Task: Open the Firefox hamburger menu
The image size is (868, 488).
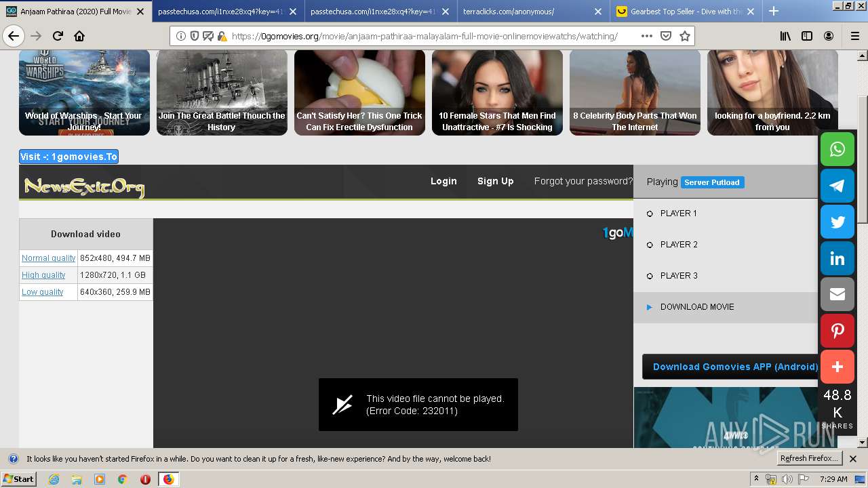Action: 854,36
